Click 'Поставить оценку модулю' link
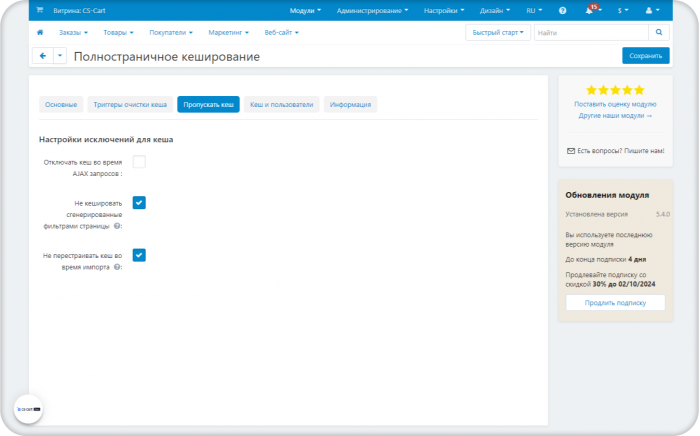This screenshot has width=700, height=436. [x=615, y=104]
